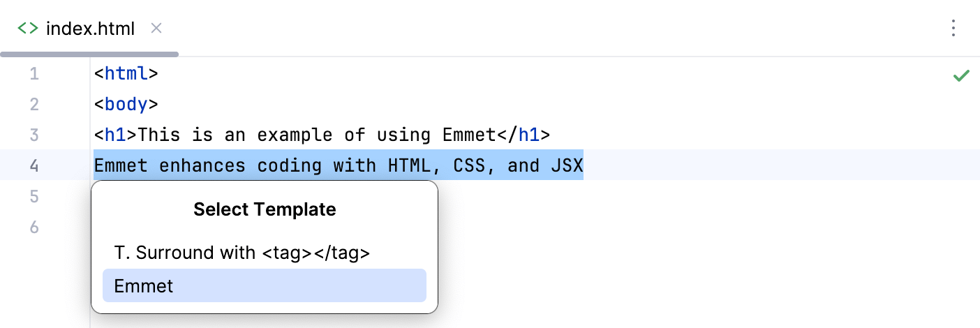Select the index.html tab
This screenshot has width=980, height=328.
(90, 29)
